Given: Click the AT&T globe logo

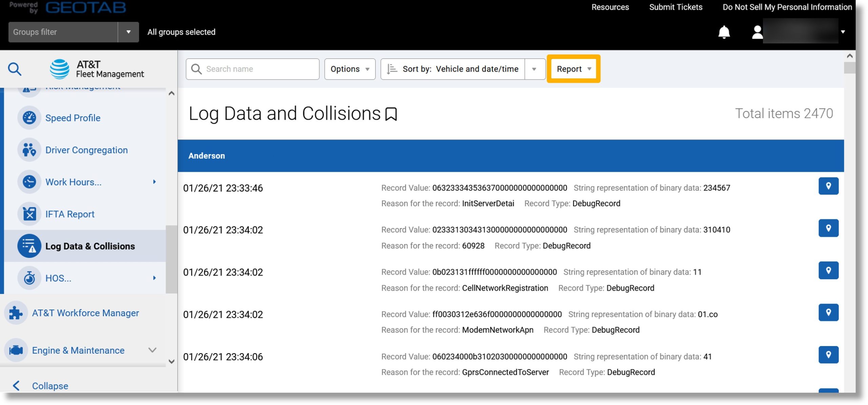Looking at the screenshot, I should (60, 69).
